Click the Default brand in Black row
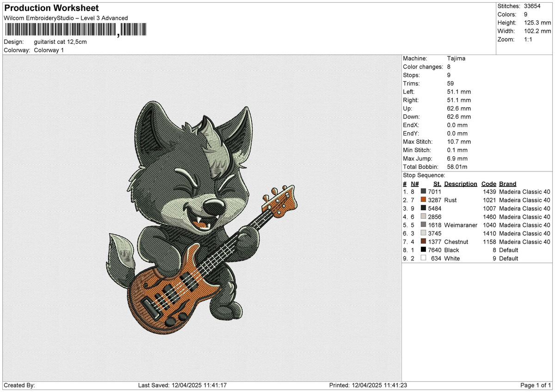The width and height of the screenshot is (555, 392). pyautogui.click(x=509, y=250)
